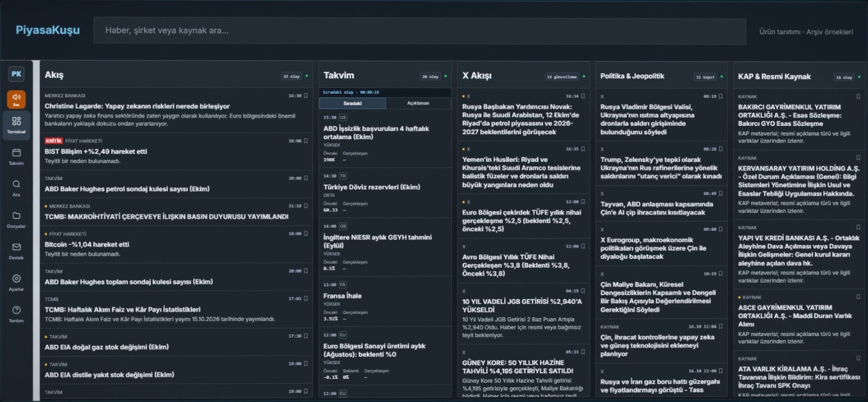Open the Terminal view from sidebar

(x=16, y=125)
